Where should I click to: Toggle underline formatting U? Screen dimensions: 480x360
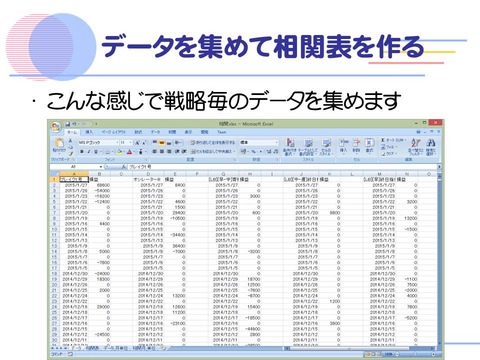click(x=96, y=152)
